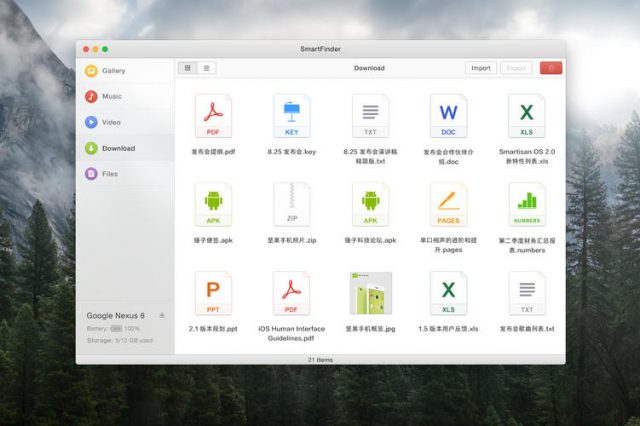The width and height of the screenshot is (640, 426).
Task: Go to the Video section
Action: [110, 122]
